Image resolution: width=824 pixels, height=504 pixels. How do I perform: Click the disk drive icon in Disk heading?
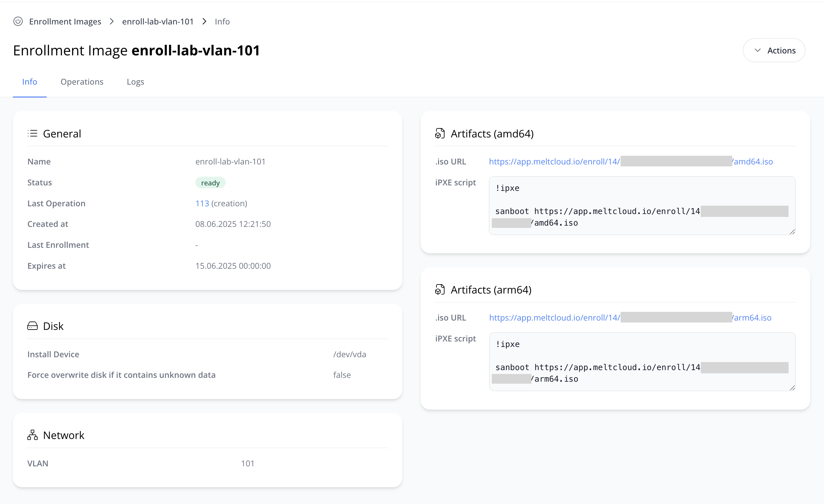click(x=33, y=326)
